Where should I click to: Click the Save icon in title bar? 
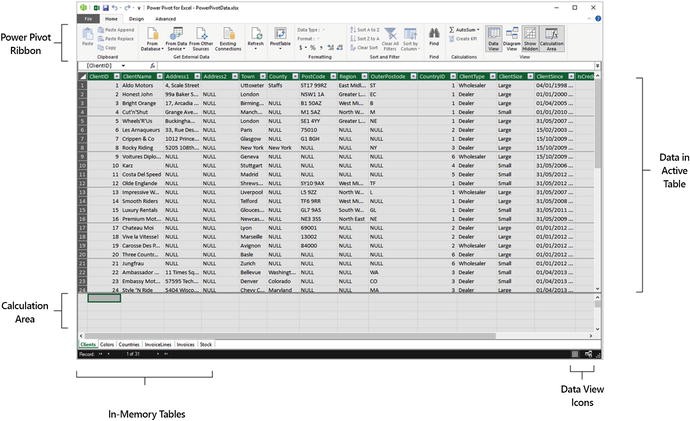[106, 8]
